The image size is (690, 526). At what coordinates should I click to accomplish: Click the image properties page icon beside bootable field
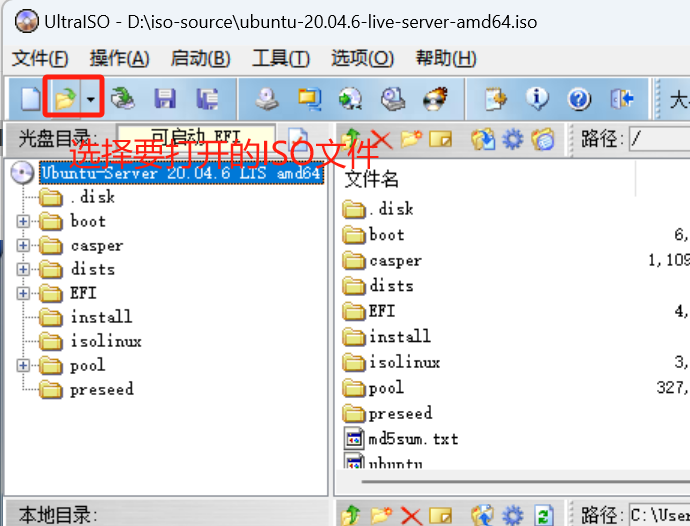click(297, 139)
